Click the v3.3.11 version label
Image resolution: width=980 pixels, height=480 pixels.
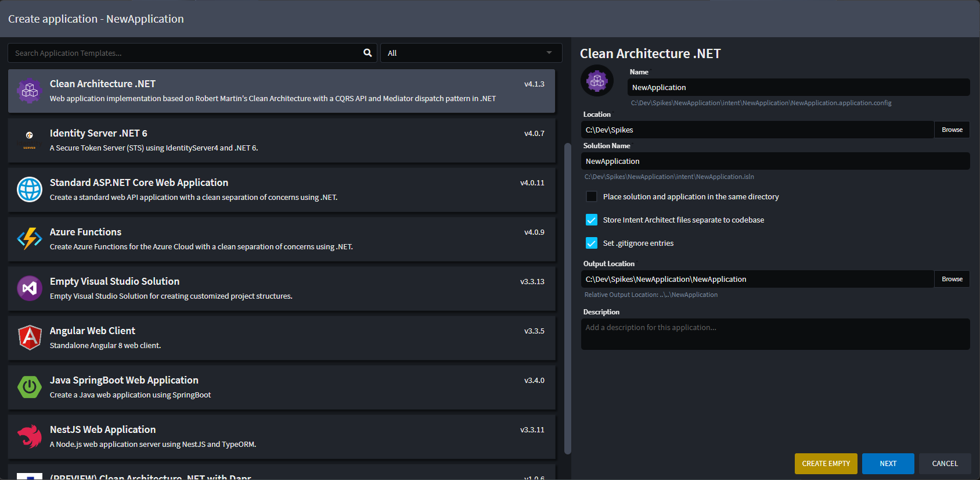pos(532,429)
